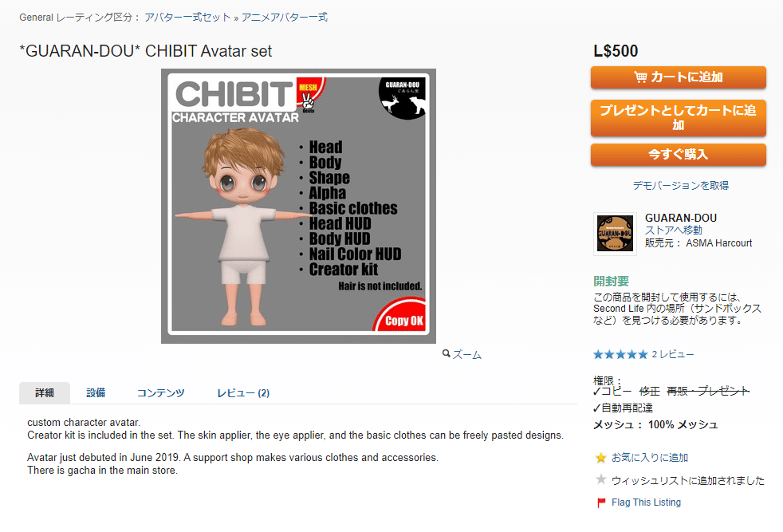
Task: Switch to the コンテンツ tab
Action: 161,393
